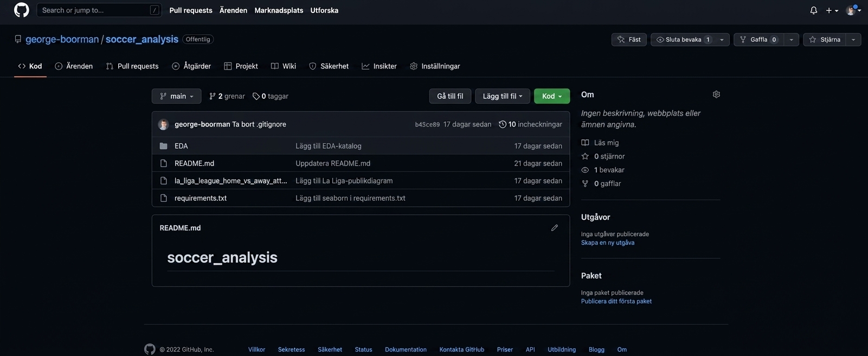868x356 pixels.
Task: View the 10 incheckningar history
Action: tap(530, 124)
